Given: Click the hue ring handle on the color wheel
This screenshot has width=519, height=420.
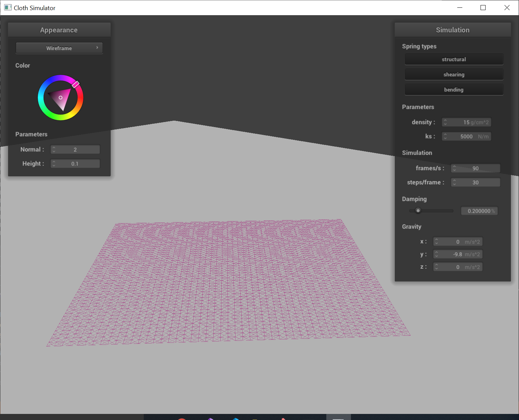Looking at the screenshot, I should pos(76,84).
